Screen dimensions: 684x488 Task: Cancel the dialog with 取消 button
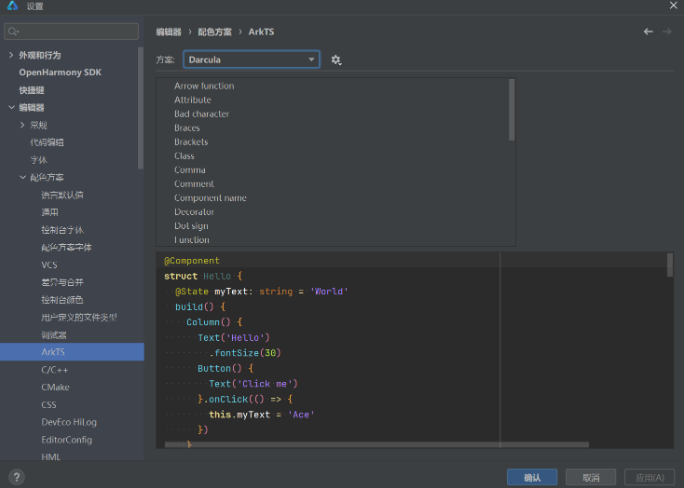click(x=591, y=478)
